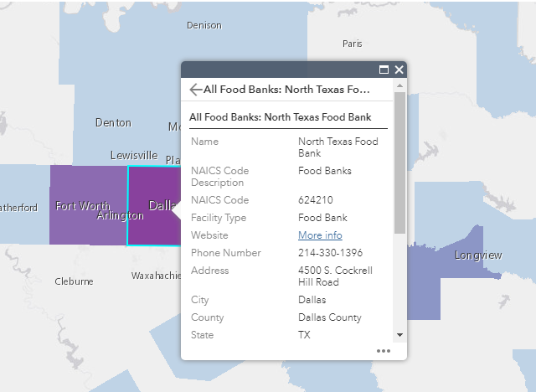This screenshot has width=536, height=392.
Task: Click the Longview city label
Action: point(478,255)
